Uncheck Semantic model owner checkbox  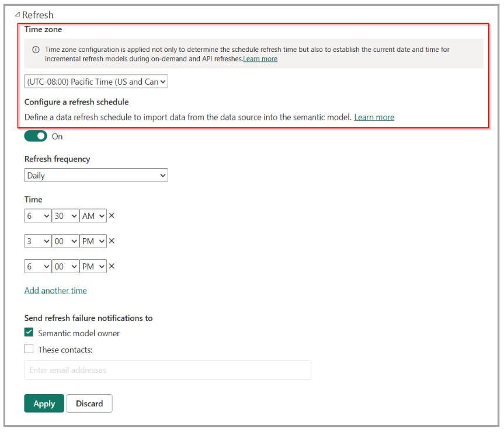coord(29,333)
